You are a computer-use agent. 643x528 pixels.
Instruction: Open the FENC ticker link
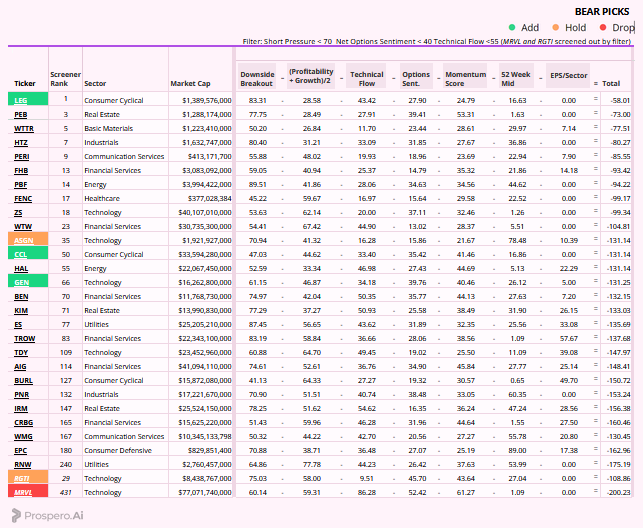(23, 198)
